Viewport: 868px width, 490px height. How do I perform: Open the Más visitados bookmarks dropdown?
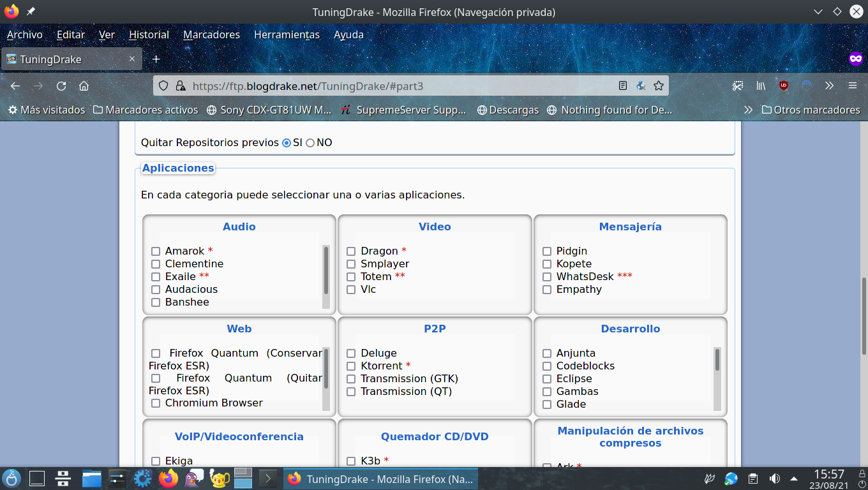pos(47,110)
